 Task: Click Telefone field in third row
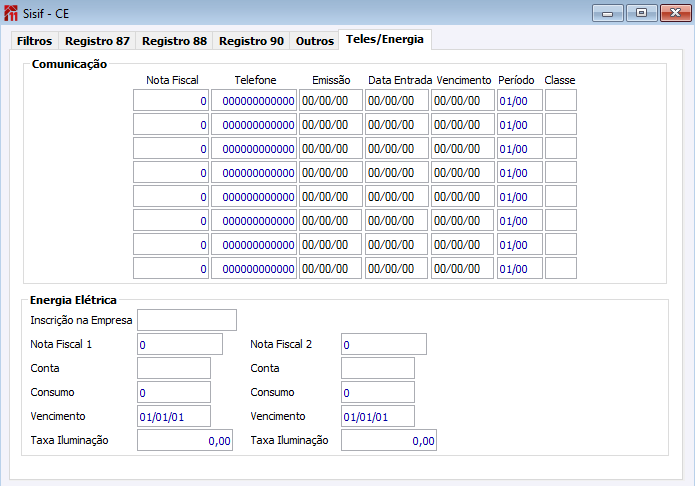254,148
